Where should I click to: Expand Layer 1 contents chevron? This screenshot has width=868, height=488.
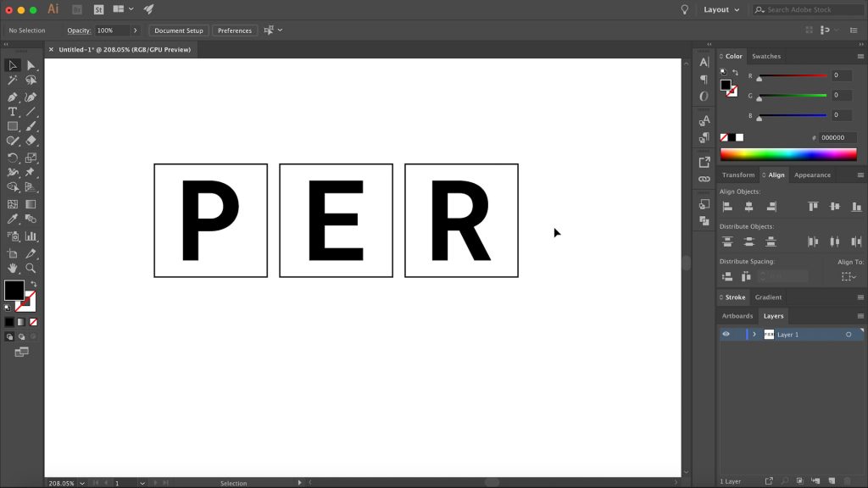pos(754,334)
